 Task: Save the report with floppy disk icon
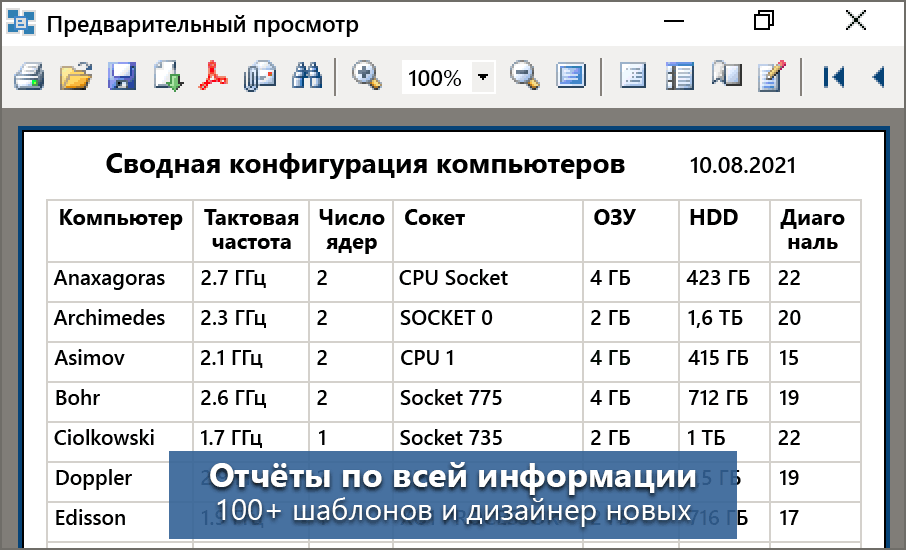tap(122, 77)
